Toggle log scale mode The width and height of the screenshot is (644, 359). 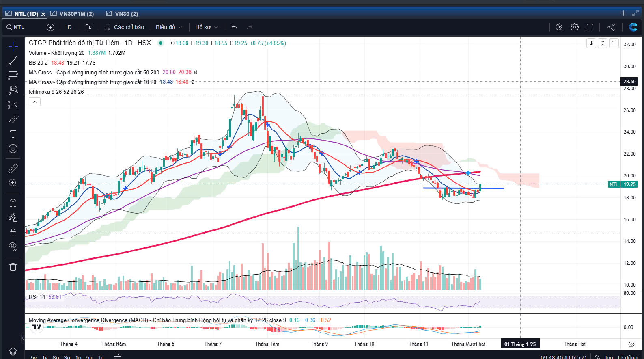click(609, 357)
